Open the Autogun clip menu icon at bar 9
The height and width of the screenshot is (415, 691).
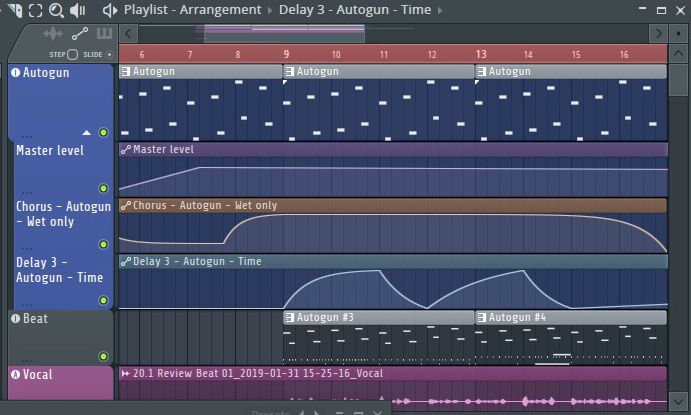pyautogui.click(x=290, y=71)
